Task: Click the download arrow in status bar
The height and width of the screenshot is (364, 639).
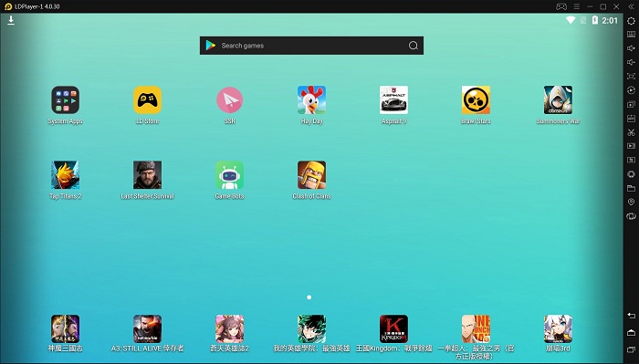Action: pyautogui.click(x=11, y=20)
